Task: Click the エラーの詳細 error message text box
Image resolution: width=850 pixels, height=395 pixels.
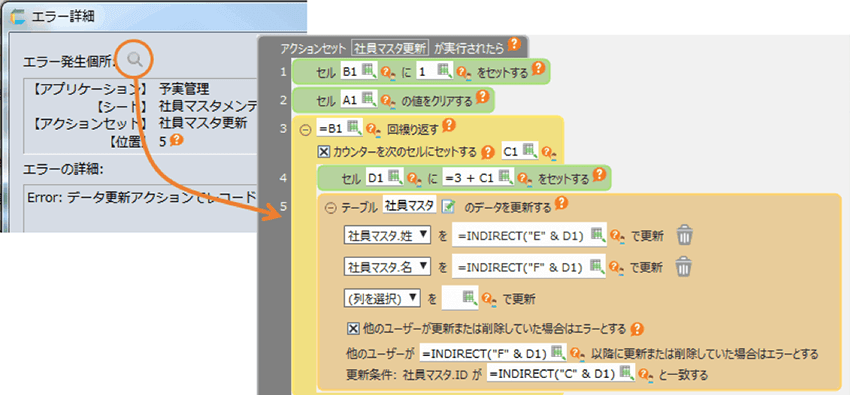Action: (x=141, y=209)
